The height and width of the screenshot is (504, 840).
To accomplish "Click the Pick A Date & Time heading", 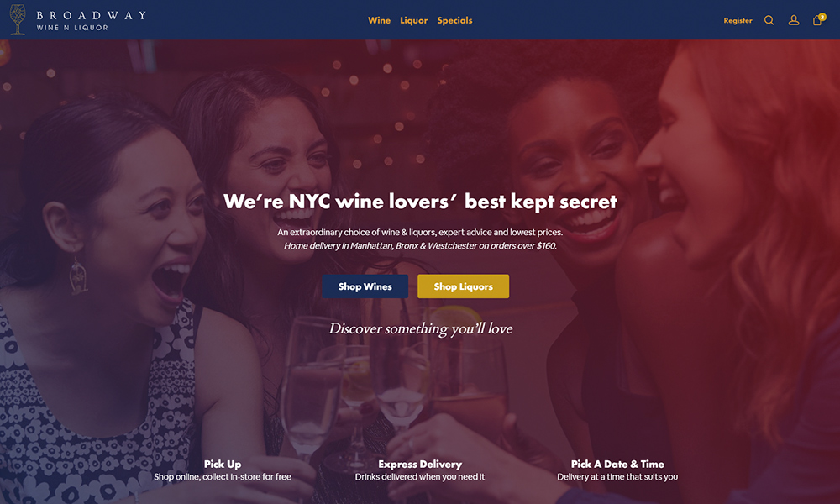I will click(617, 464).
